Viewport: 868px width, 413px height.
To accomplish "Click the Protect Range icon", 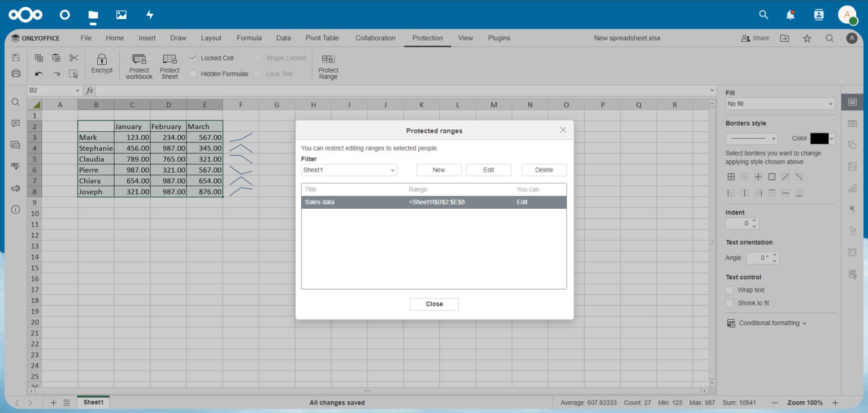I will point(328,59).
